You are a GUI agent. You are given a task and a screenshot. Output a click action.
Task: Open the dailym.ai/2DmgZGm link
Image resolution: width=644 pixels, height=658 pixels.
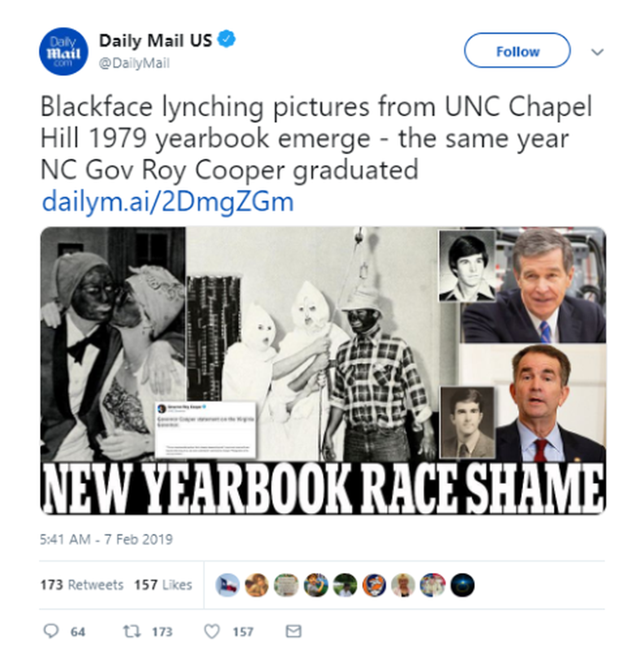coord(168,202)
